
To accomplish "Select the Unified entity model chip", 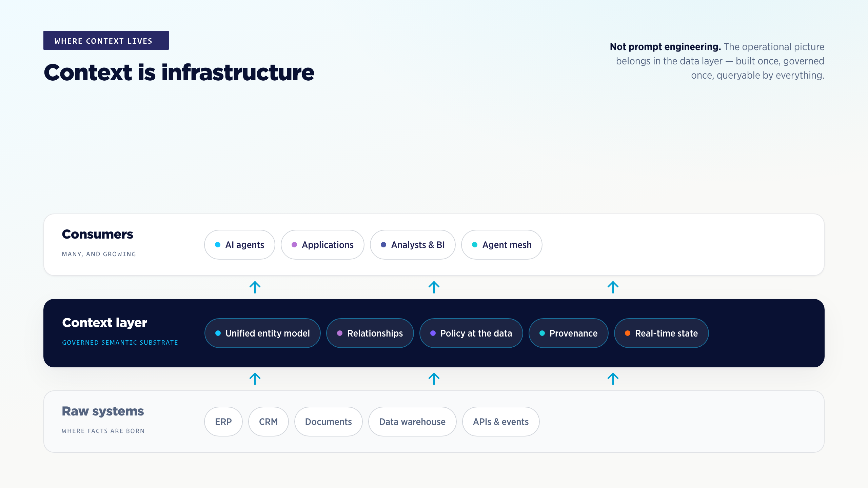I will click(262, 333).
